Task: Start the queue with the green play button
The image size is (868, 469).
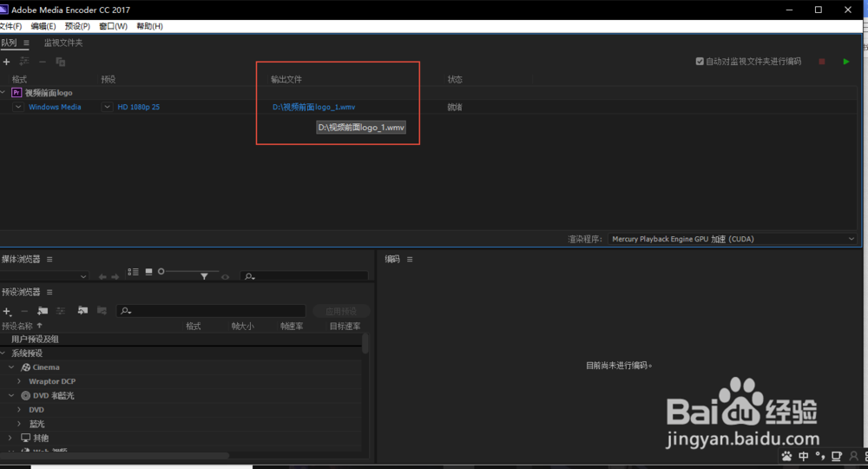Action: tap(845, 62)
